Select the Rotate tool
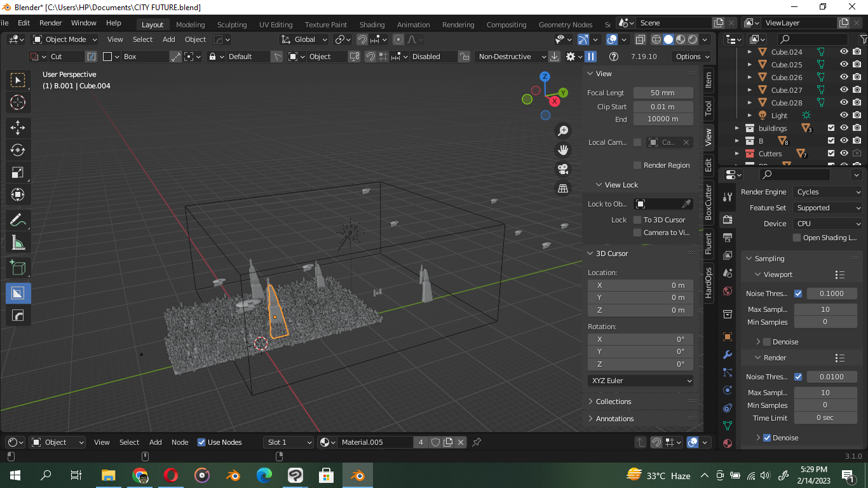 [x=18, y=150]
